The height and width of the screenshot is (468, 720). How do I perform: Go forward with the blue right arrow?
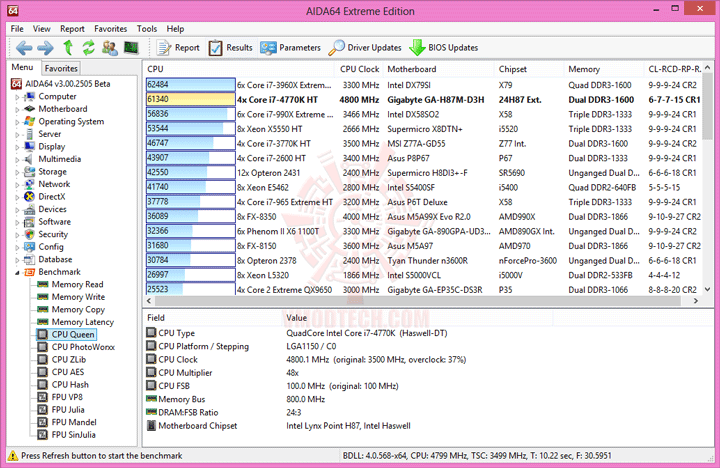coord(45,48)
